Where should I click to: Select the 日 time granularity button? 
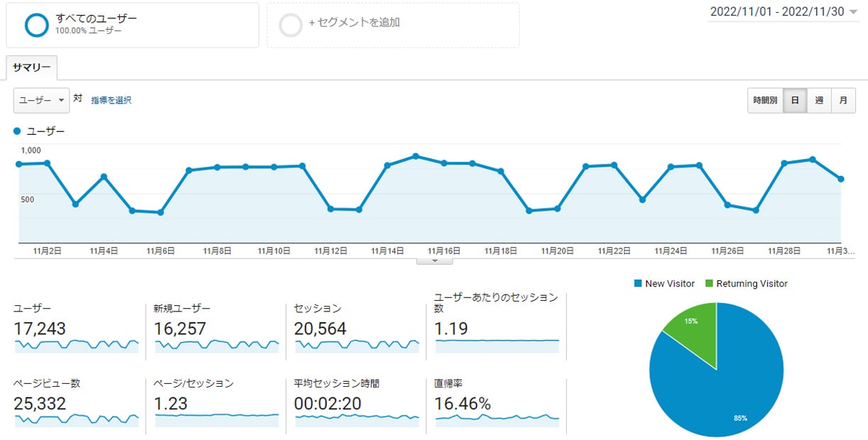point(794,100)
